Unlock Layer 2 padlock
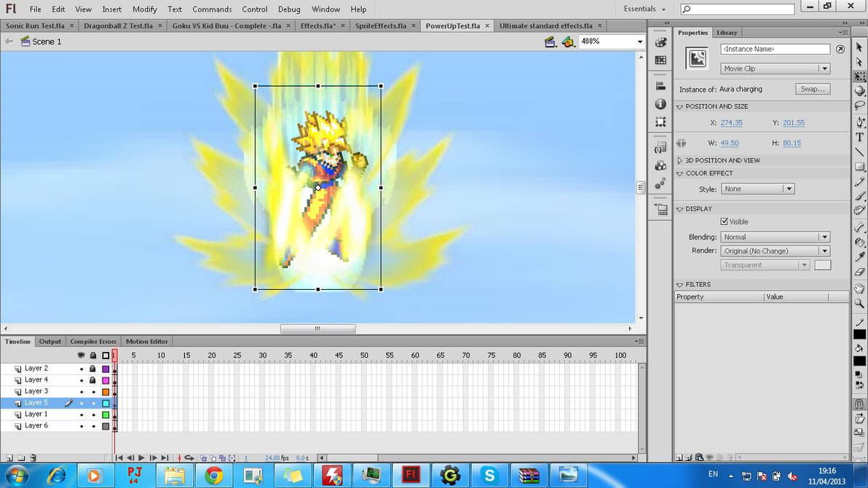The image size is (868, 488). point(93,369)
